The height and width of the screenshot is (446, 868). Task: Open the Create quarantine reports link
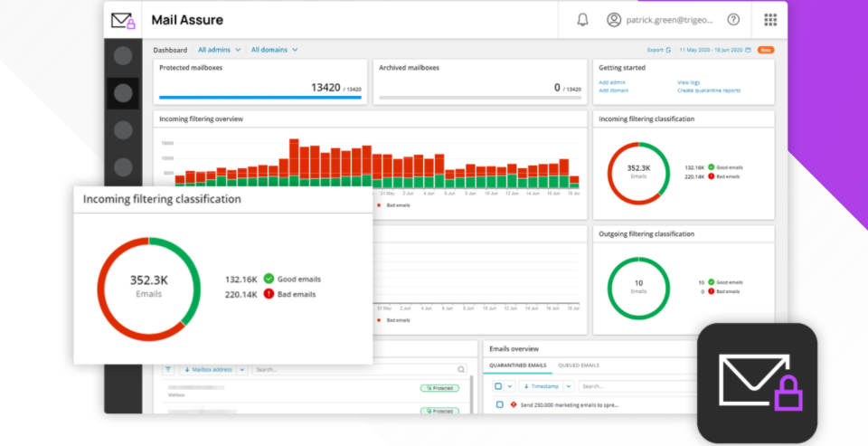point(710,90)
